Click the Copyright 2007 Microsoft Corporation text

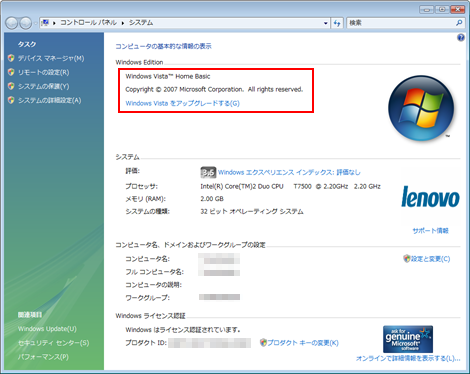click(x=214, y=89)
